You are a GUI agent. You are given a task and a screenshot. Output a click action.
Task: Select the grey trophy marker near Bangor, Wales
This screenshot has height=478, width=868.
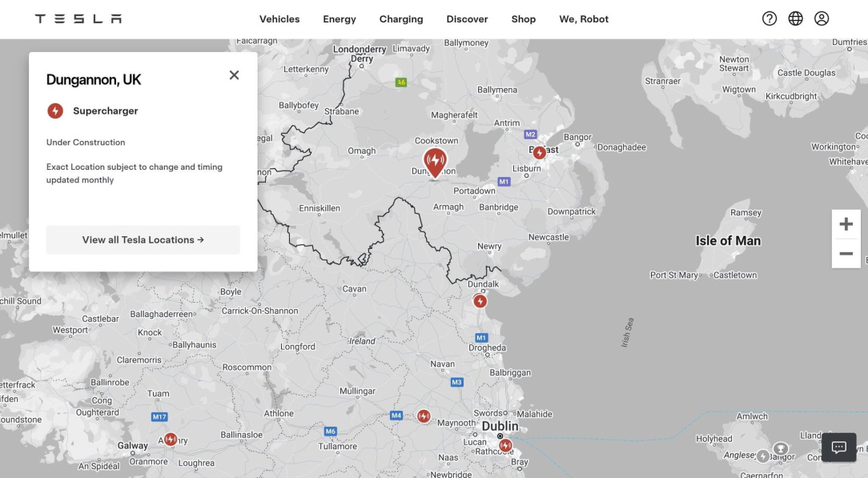click(x=781, y=448)
